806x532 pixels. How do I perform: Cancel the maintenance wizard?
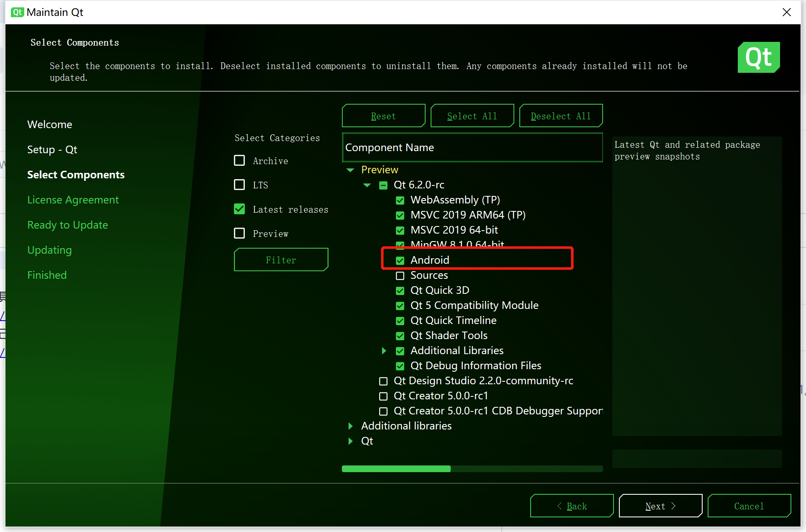[749, 506]
